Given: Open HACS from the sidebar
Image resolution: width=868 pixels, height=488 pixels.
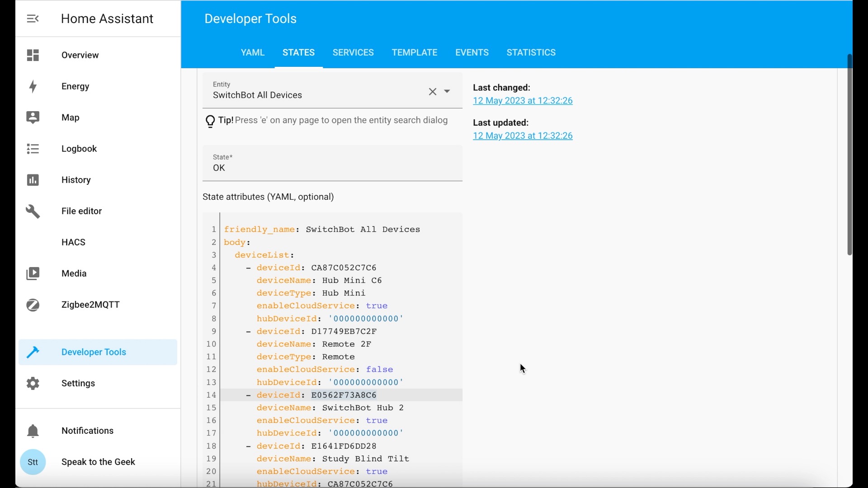Looking at the screenshot, I should (x=73, y=242).
